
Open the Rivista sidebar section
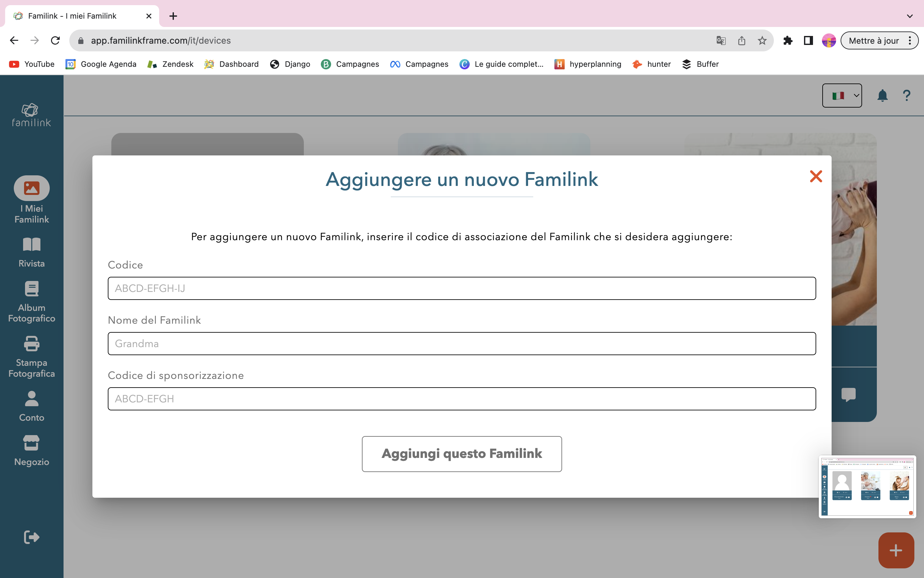click(32, 252)
